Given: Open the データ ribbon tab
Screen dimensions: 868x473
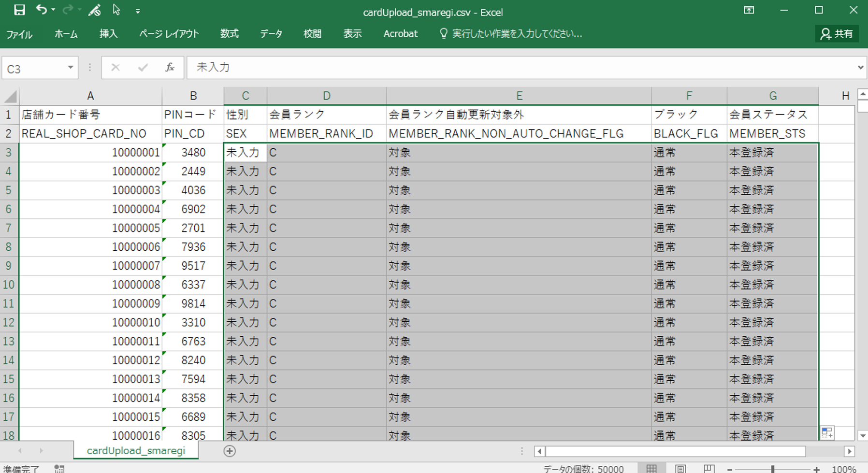Looking at the screenshot, I should (x=271, y=34).
